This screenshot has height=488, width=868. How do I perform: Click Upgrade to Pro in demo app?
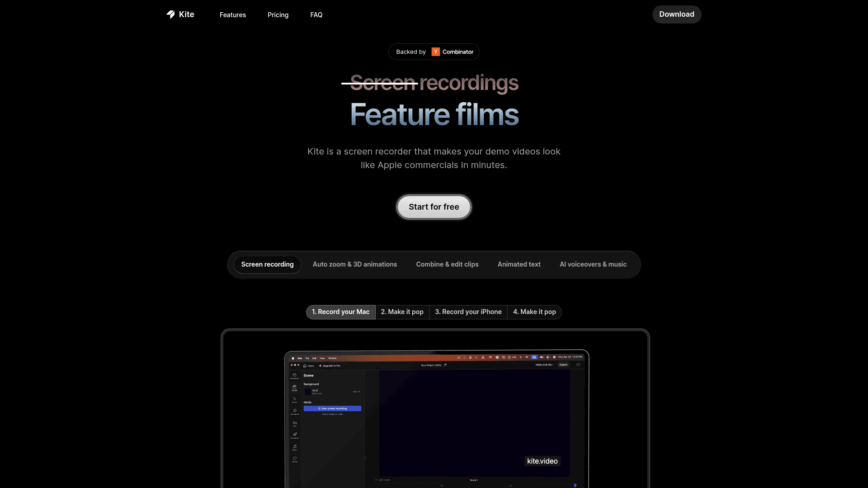pyautogui.click(x=330, y=366)
